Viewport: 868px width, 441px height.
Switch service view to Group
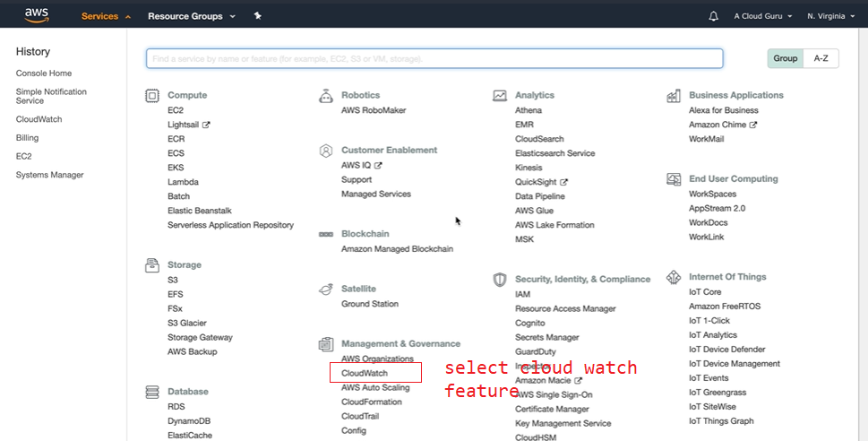pos(786,58)
